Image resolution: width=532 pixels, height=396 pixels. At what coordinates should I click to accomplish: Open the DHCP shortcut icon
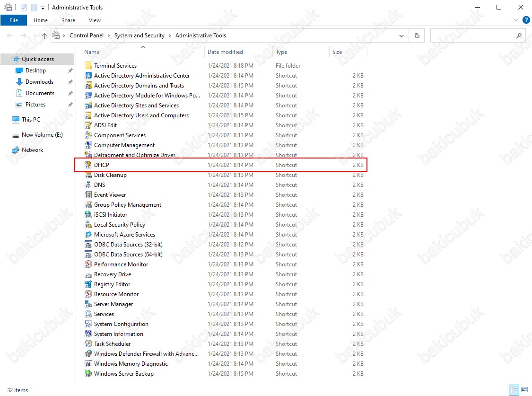[88, 165]
